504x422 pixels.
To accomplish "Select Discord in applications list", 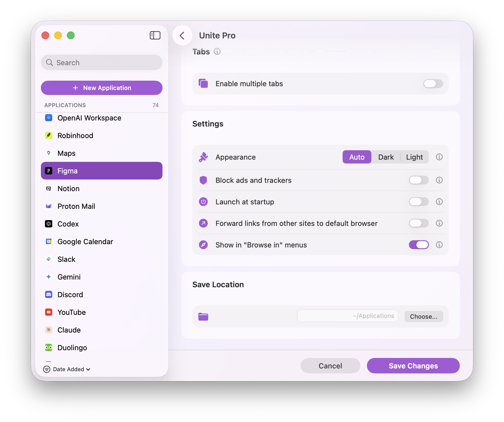I will point(102,295).
